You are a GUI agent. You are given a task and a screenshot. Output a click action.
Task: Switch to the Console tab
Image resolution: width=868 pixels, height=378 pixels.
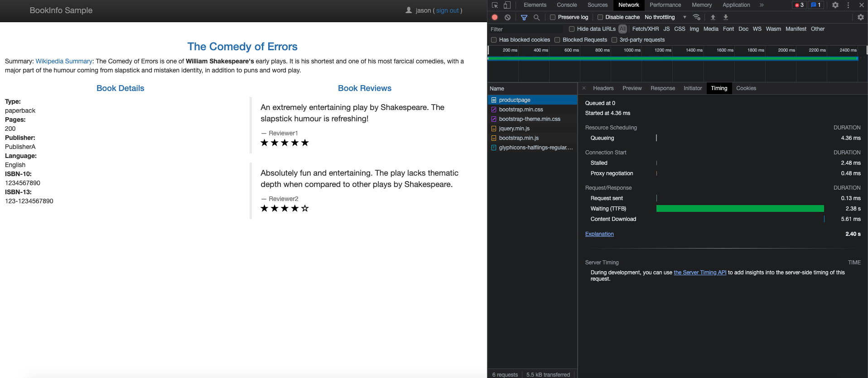tap(567, 5)
